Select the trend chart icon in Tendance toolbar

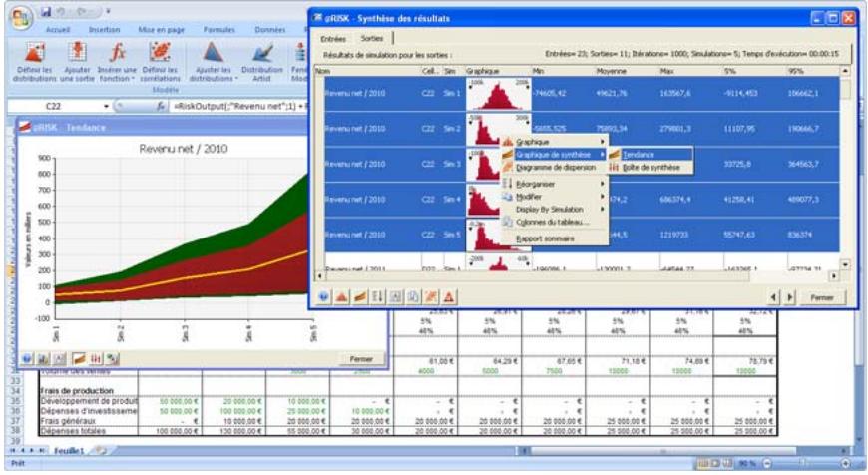pyautogui.click(x=77, y=357)
